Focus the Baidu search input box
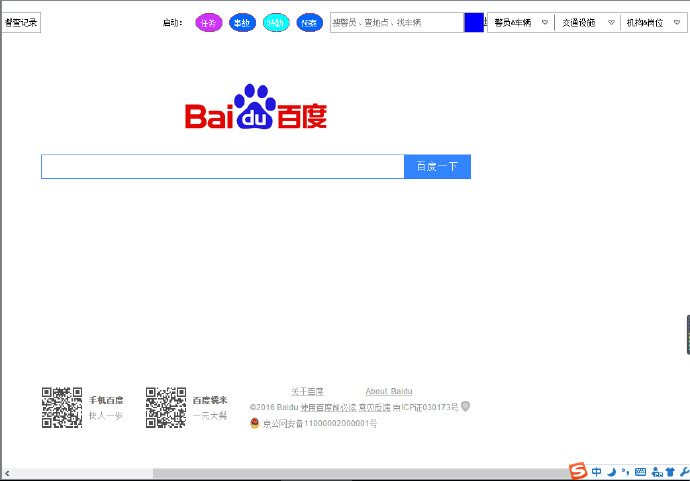This screenshot has width=690, height=481. tap(223, 166)
